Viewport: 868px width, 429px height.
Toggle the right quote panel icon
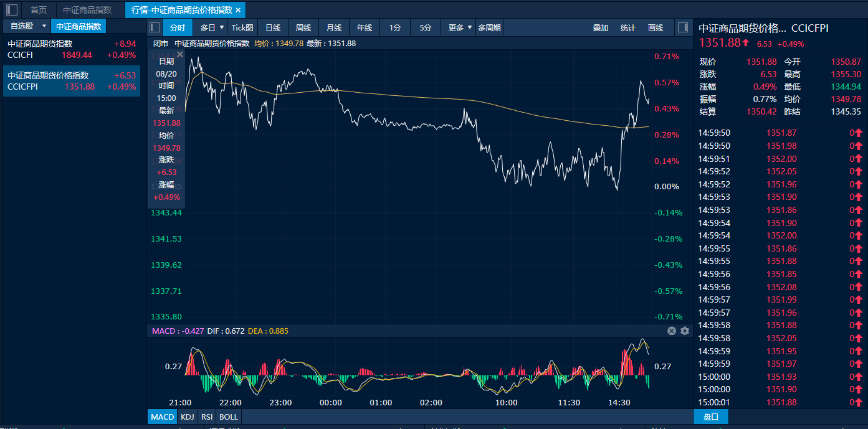click(x=683, y=27)
